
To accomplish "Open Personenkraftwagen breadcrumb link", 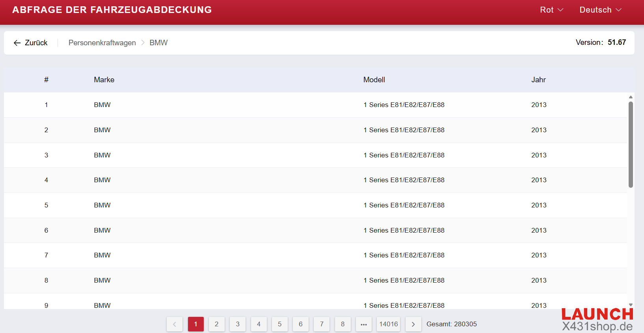I will 102,43.
